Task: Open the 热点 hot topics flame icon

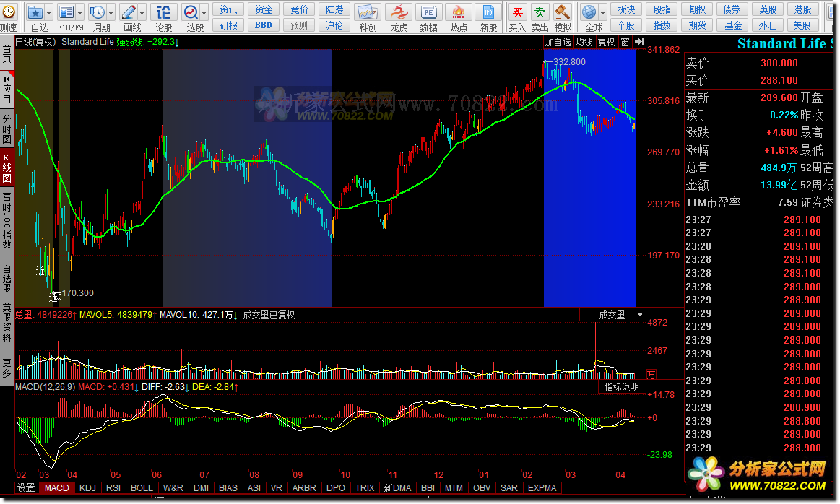Action: tap(459, 12)
